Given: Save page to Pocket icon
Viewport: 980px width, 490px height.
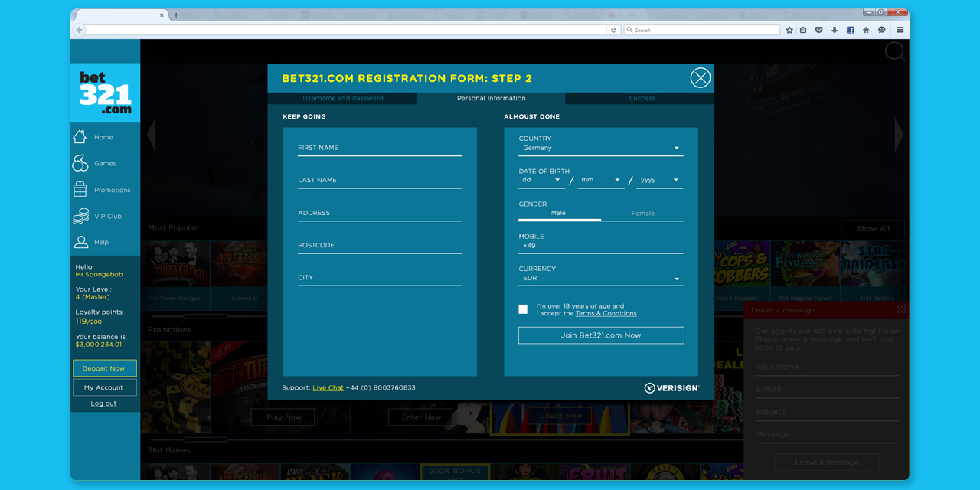Looking at the screenshot, I should point(818,30).
